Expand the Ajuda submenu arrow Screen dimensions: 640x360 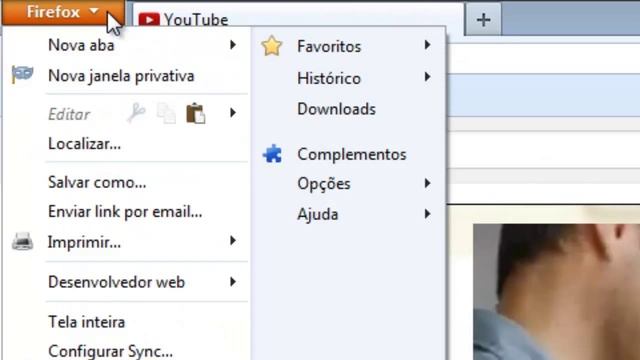pos(427,213)
